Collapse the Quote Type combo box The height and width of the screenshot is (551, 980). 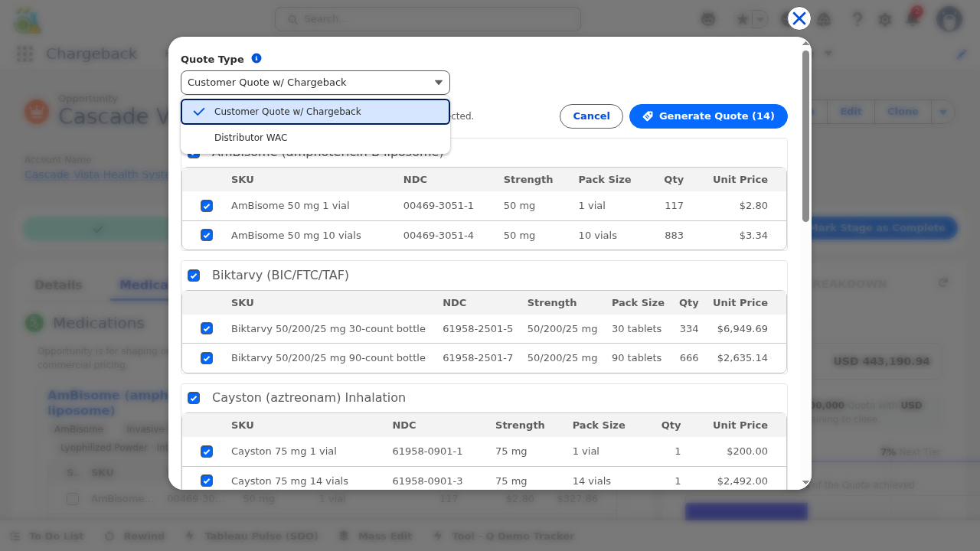[315, 83]
